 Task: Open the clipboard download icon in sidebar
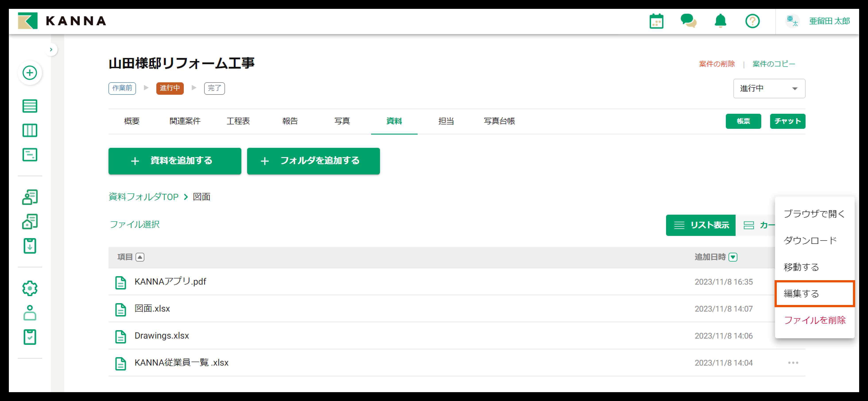point(30,246)
